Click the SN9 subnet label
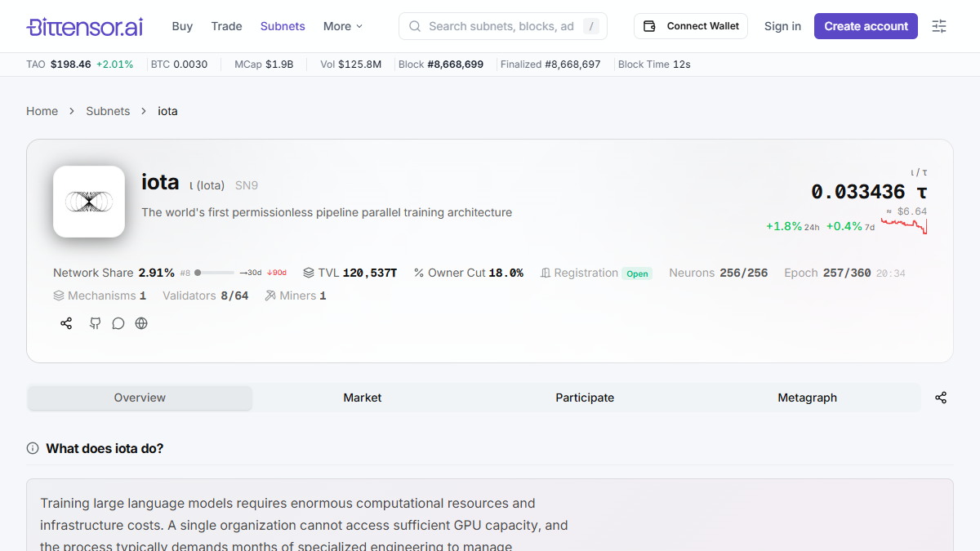This screenshot has width=980, height=551. click(247, 185)
